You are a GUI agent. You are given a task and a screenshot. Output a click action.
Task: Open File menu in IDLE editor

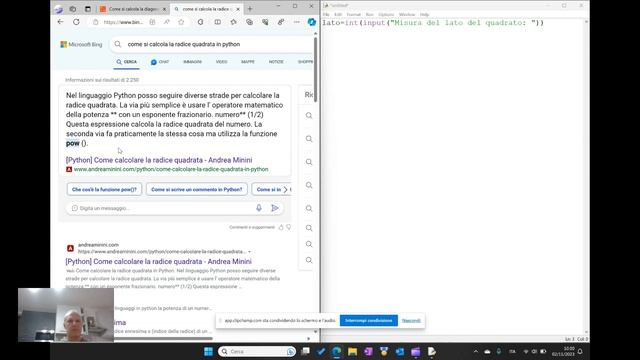326,14
